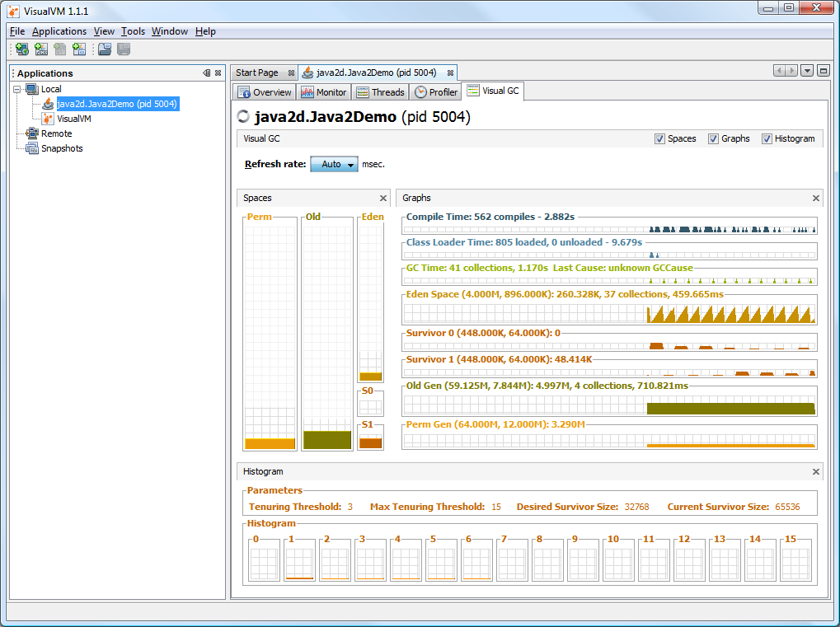Open the View menu

point(104,31)
